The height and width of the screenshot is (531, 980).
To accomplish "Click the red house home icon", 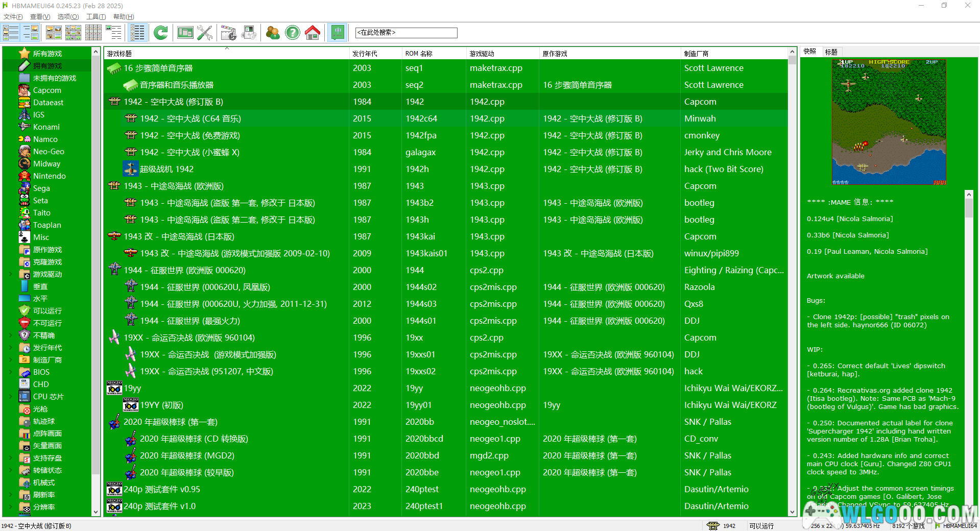I will [x=313, y=33].
